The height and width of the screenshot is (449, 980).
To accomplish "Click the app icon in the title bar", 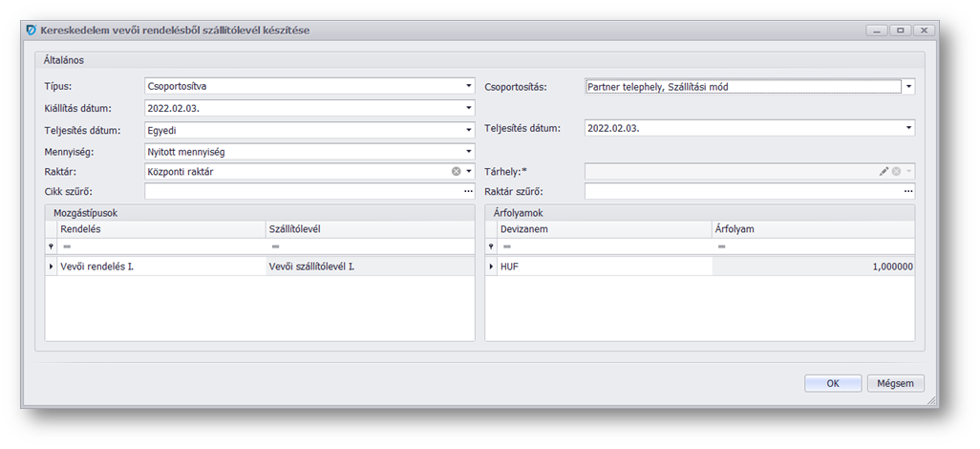I will coord(31,31).
